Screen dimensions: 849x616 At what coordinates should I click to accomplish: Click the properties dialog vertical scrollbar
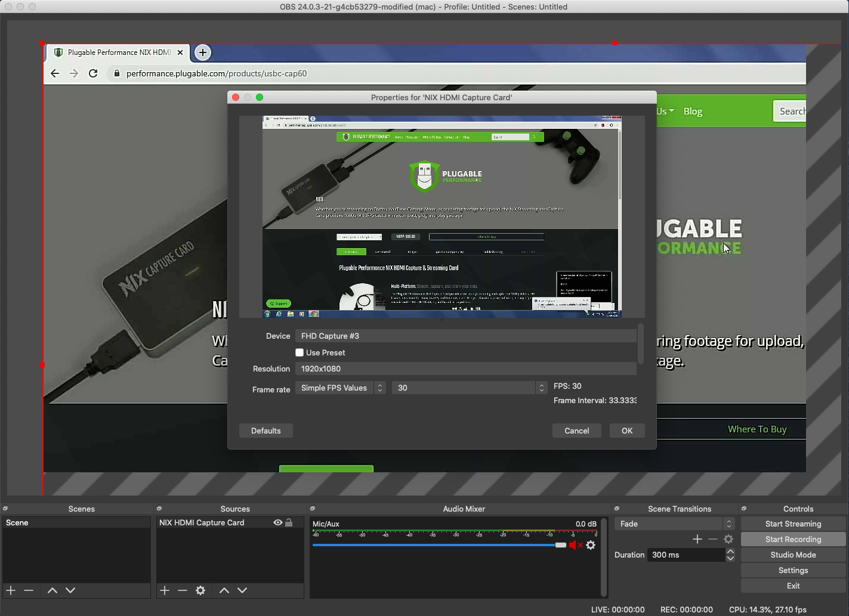pos(641,343)
